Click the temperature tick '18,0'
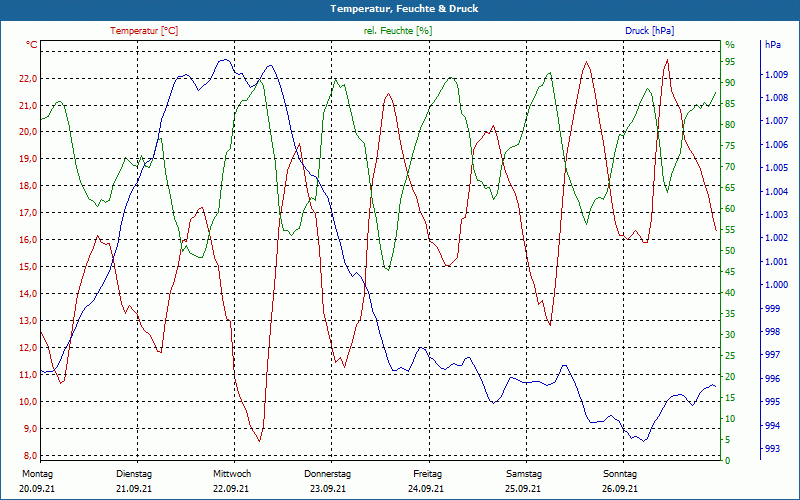The image size is (800, 500). click(x=29, y=186)
